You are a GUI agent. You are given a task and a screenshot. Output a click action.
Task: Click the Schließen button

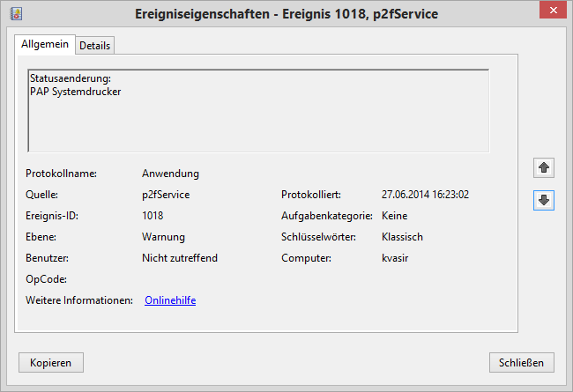(x=522, y=362)
